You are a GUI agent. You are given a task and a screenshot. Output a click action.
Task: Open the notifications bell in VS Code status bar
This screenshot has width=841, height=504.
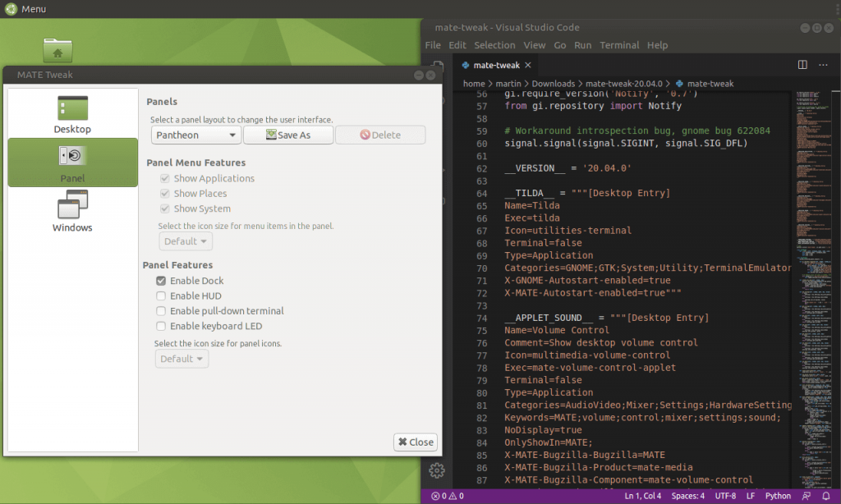(x=825, y=496)
